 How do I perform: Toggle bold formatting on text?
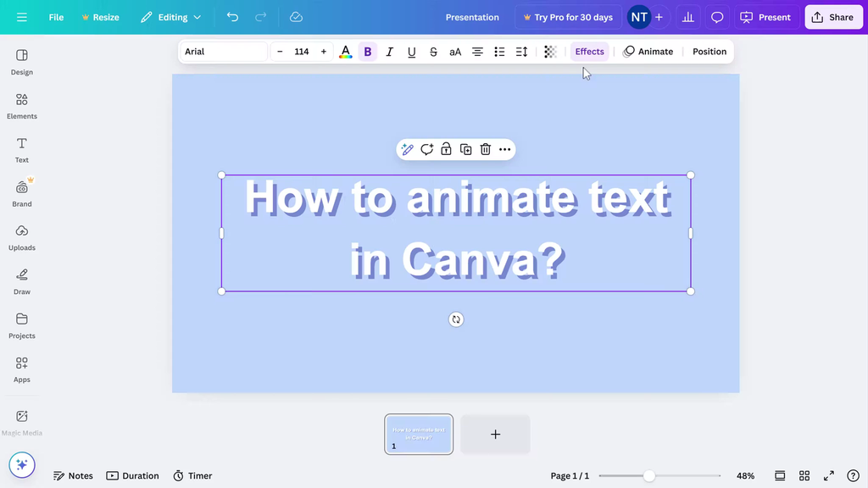(368, 52)
